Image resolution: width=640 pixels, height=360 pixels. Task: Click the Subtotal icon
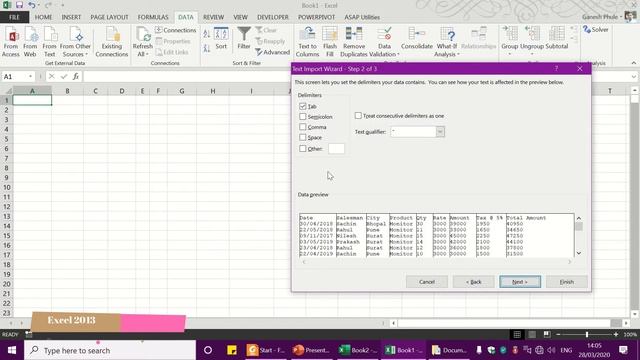(557, 34)
